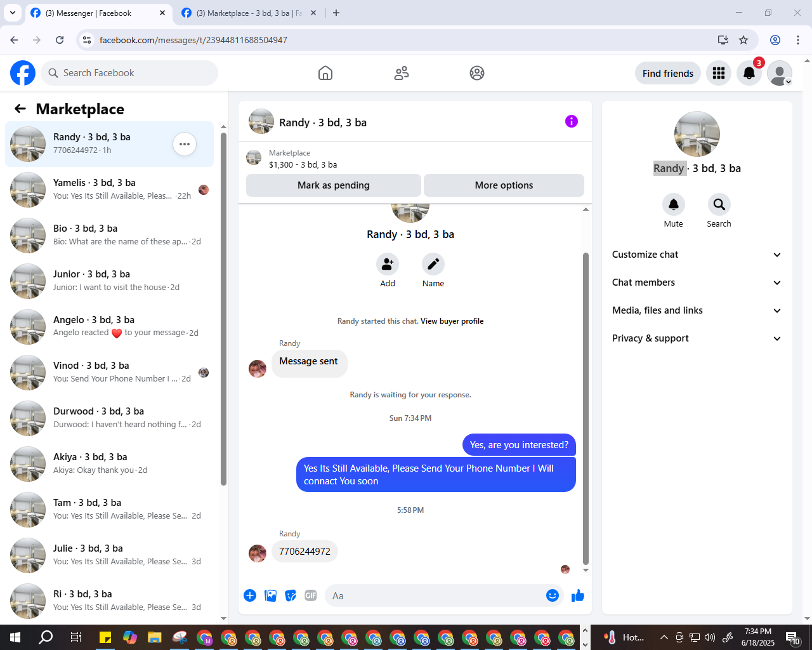The image size is (812, 650).
Task: Bookmark this tab with star icon
Action: tap(743, 40)
